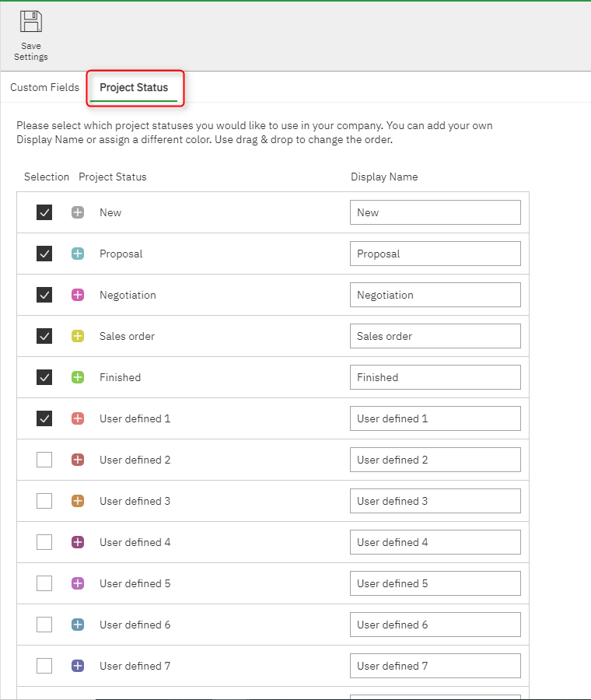The image size is (591, 700).
Task: Uncheck the New status checkbox
Action: coord(44,212)
